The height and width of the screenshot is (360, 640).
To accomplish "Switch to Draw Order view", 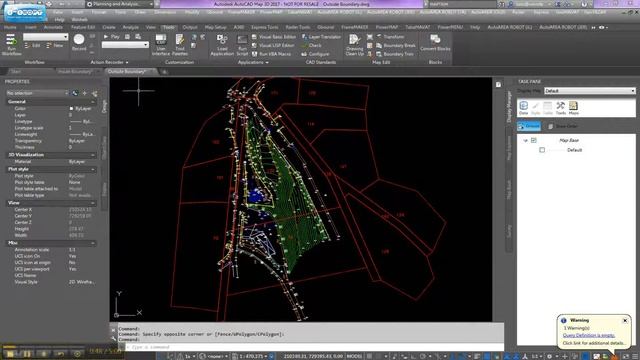I will 563,126.
